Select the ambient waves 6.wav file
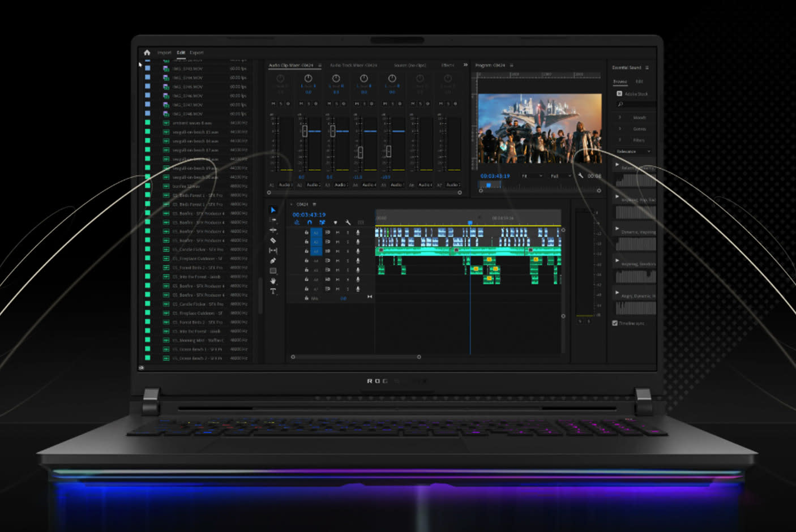The height and width of the screenshot is (532, 796). pyautogui.click(x=192, y=123)
